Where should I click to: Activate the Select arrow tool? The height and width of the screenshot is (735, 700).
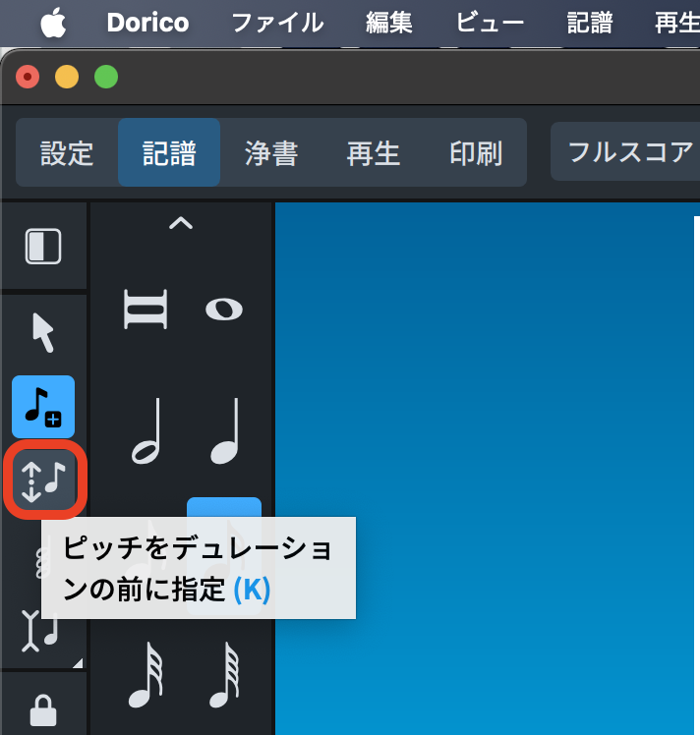click(43, 333)
